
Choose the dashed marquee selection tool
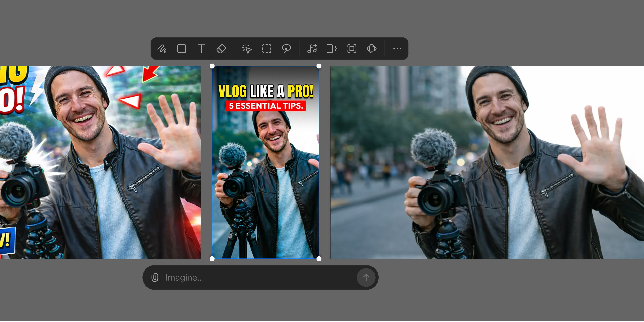tap(267, 49)
